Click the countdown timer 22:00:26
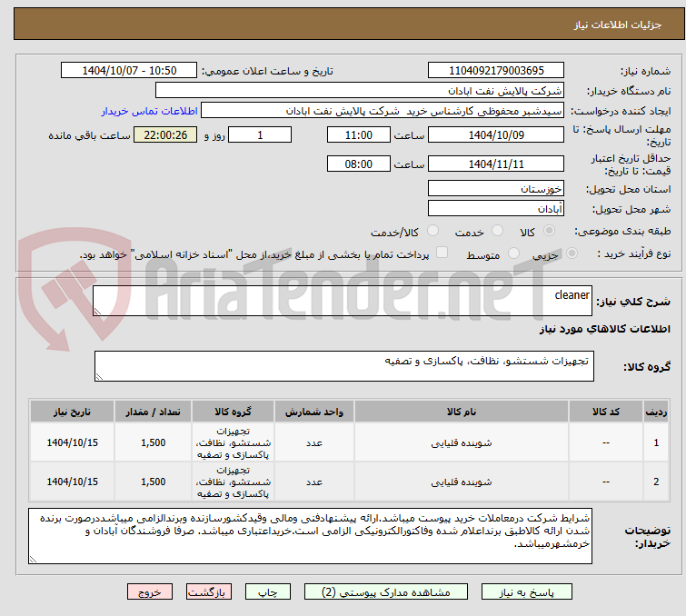686x616 pixels. point(165,134)
